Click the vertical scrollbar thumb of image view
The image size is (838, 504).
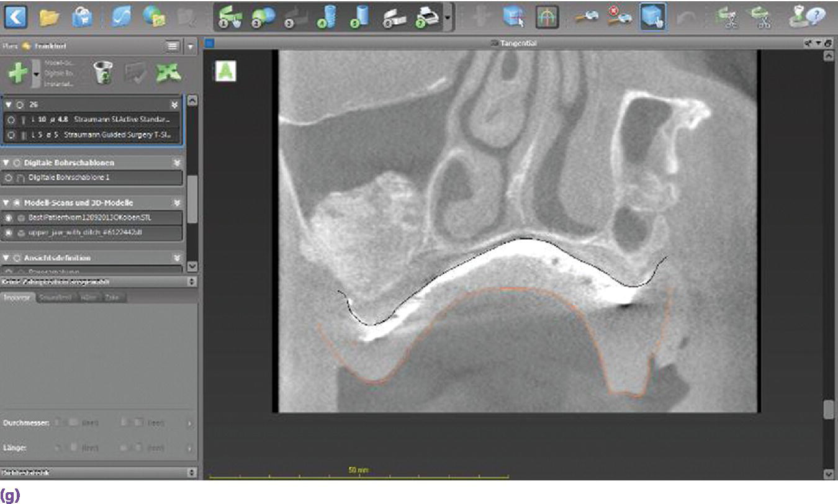[829, 410]
